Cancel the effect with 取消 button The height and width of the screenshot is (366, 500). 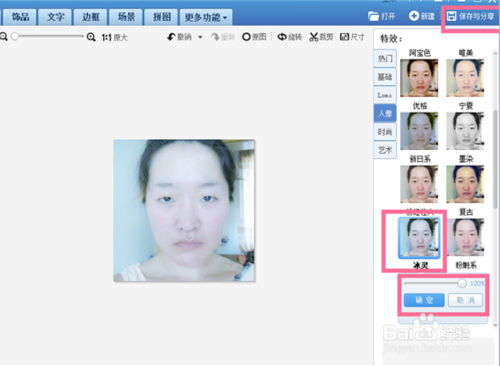[x=466, y=300]
